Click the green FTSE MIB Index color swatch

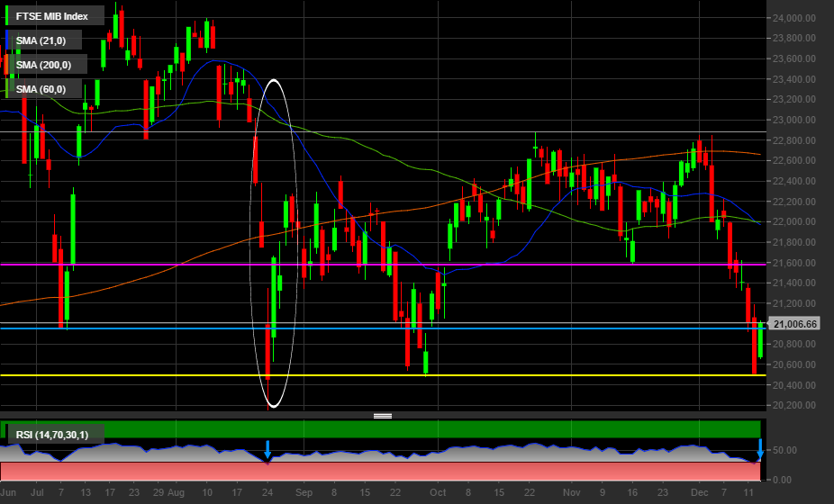(8, 16)
